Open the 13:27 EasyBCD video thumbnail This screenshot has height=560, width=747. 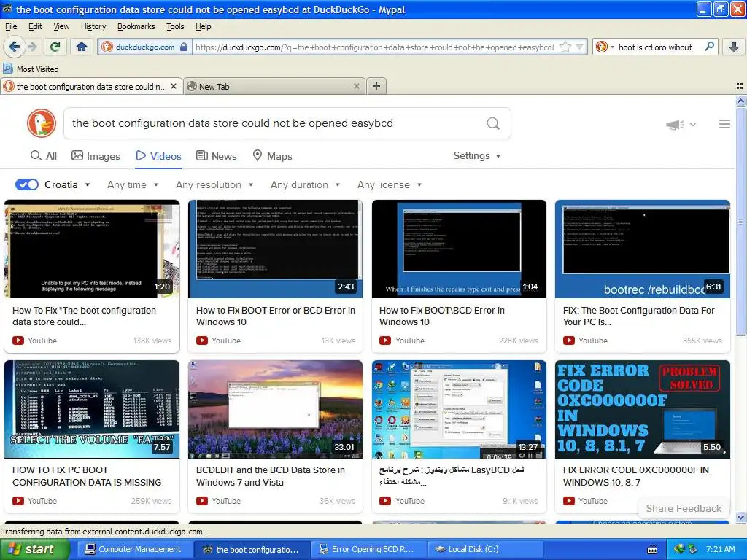460,409
